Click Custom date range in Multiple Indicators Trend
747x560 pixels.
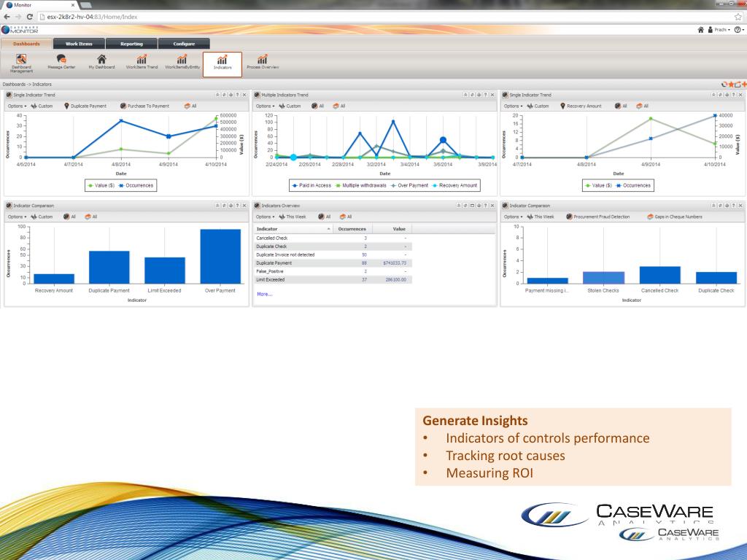(290, 106)
